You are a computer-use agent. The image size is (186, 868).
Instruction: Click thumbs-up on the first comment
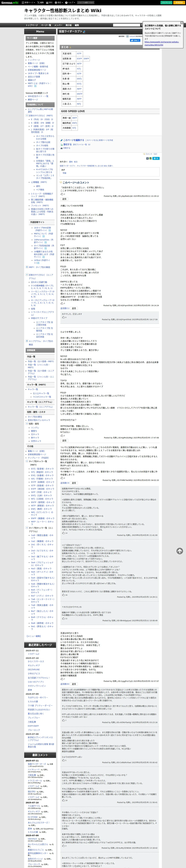coord(62,194)
